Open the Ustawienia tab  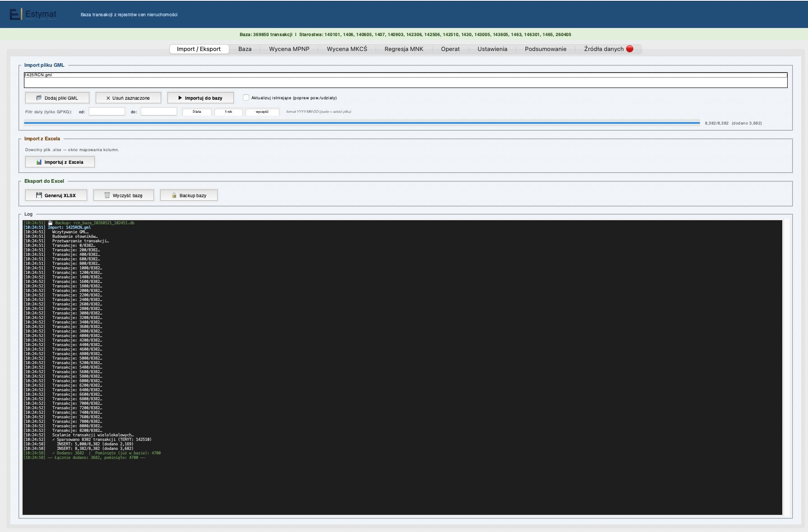pyautogui.click(x=492, y=49)
